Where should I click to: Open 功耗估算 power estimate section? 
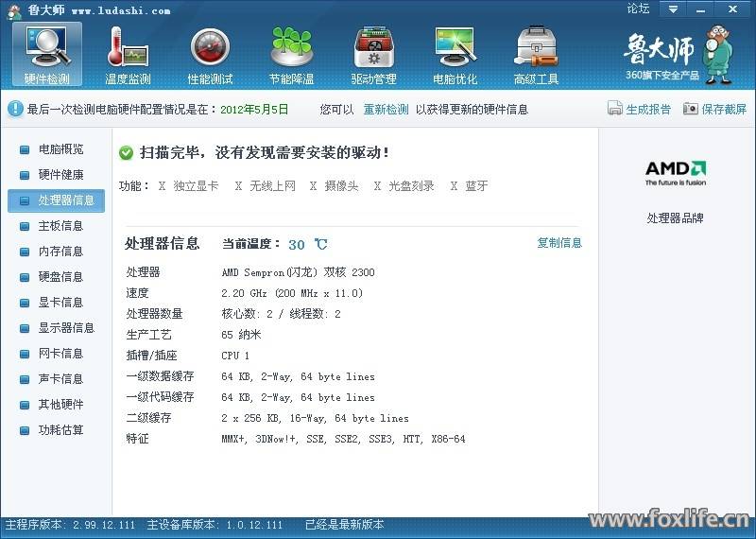[60, 430]
